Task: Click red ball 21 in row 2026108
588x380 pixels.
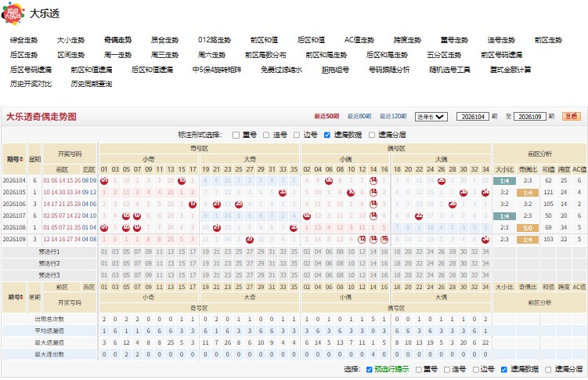Action: 217,228
